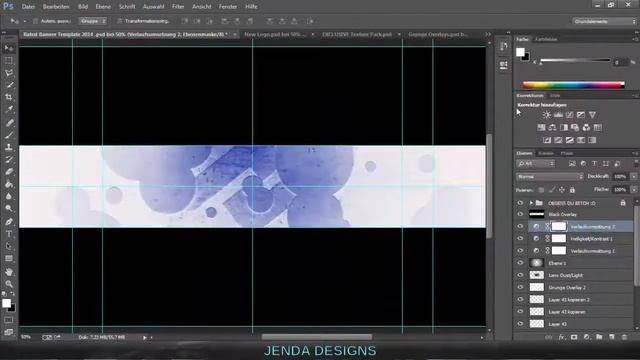The image size is (640, 360).
Task: Hide the Ebene 1 layer
Action: 520,263
